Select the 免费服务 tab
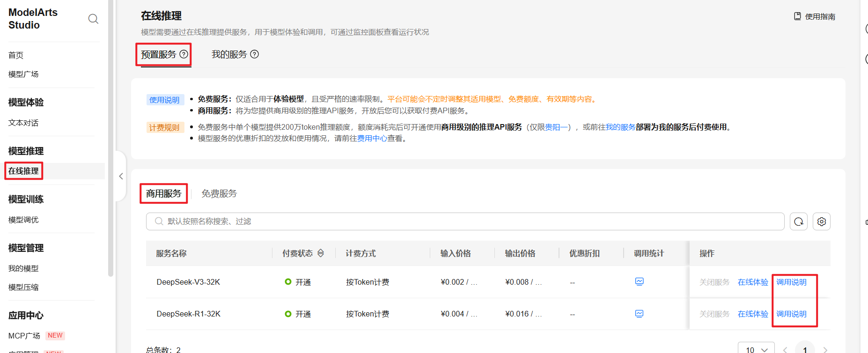The height and width of the screenshot is (353, 868). [x=219, y=193]
